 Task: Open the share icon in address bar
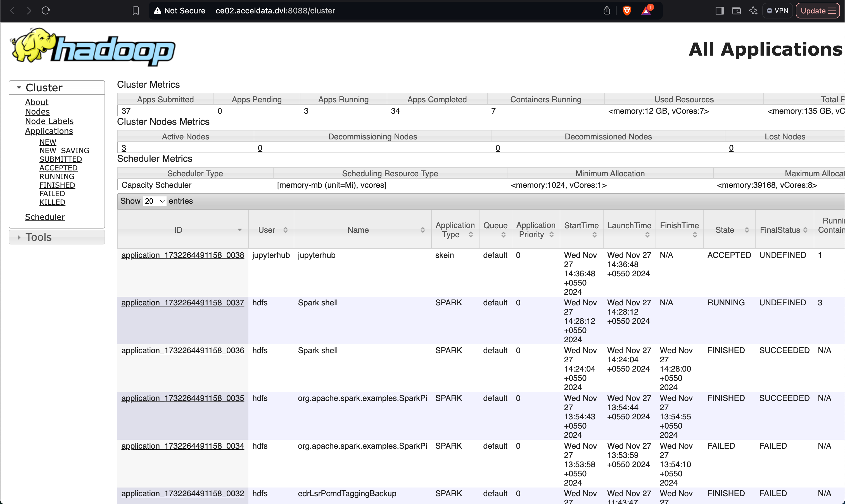pos(607,11)
